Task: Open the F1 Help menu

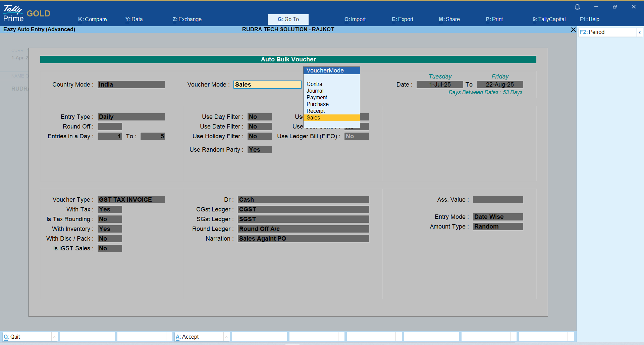Action: pos(589,19)
